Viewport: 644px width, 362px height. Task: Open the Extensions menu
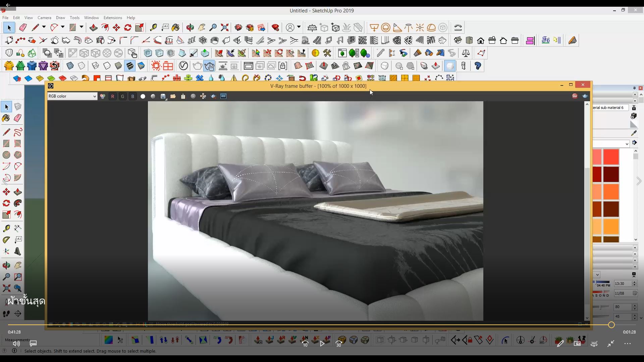pyautogui.click(x=113, y=17)
